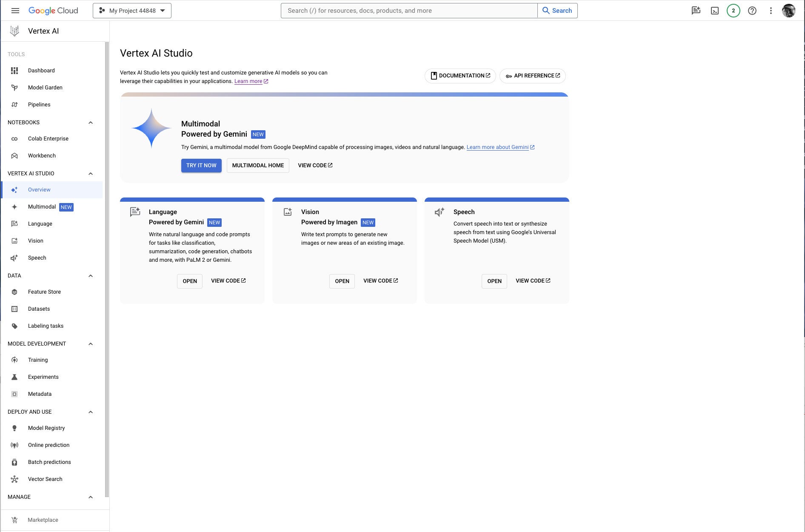Click the Vertex AI product icon
805x532 pixels.
click(x=14, y=31)
